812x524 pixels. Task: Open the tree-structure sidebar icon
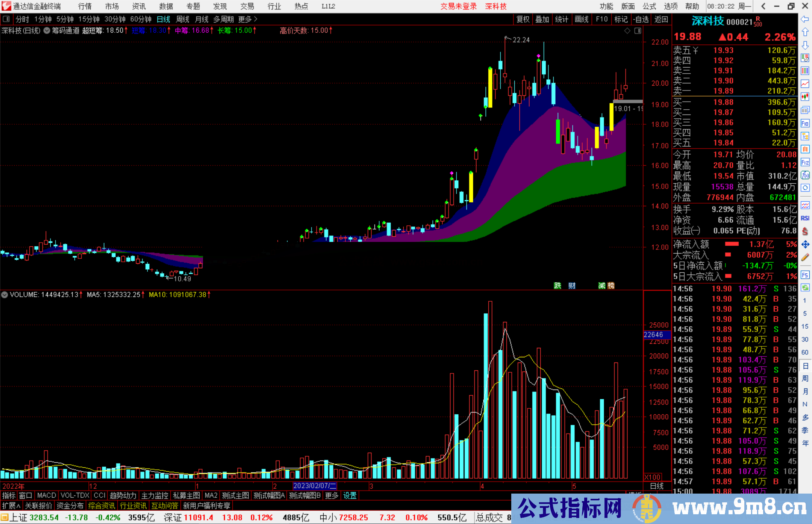click(805, 136)
